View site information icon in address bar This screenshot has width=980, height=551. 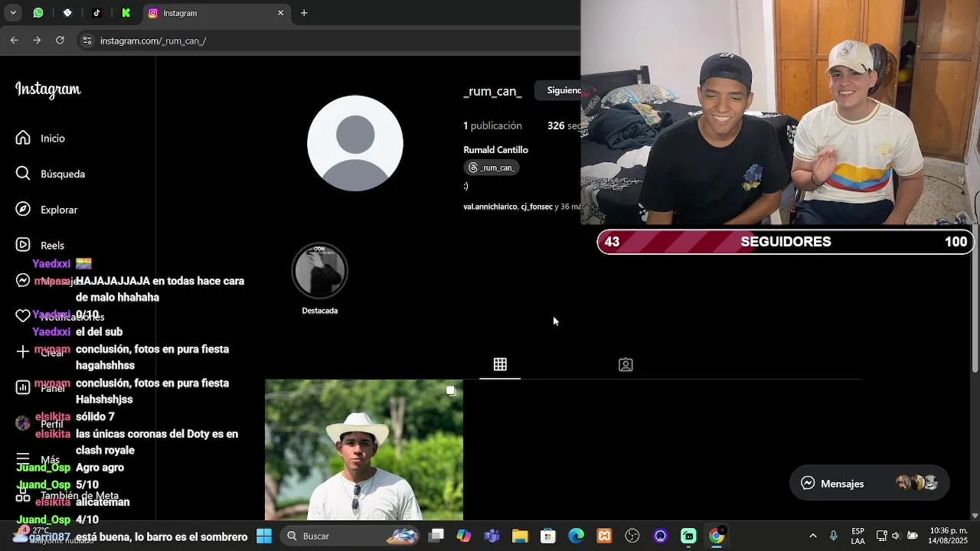[87, 41]
